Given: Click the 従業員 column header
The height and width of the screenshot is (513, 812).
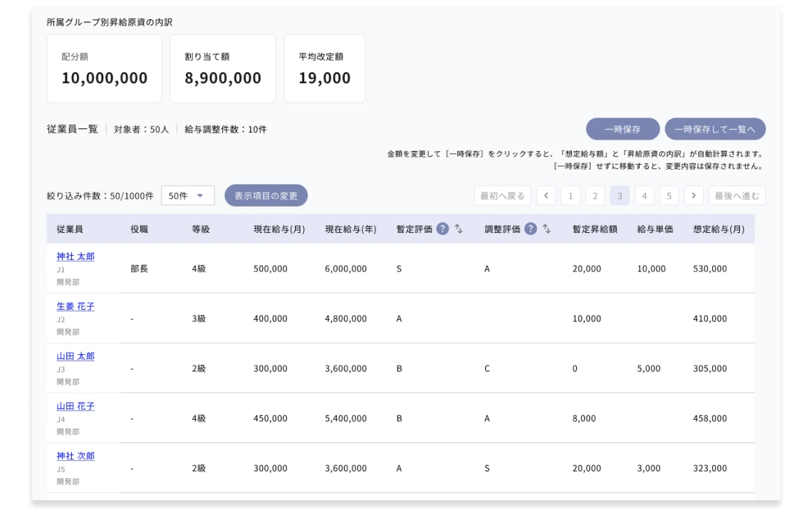Looking at the screenshot, I should point(69,229).
